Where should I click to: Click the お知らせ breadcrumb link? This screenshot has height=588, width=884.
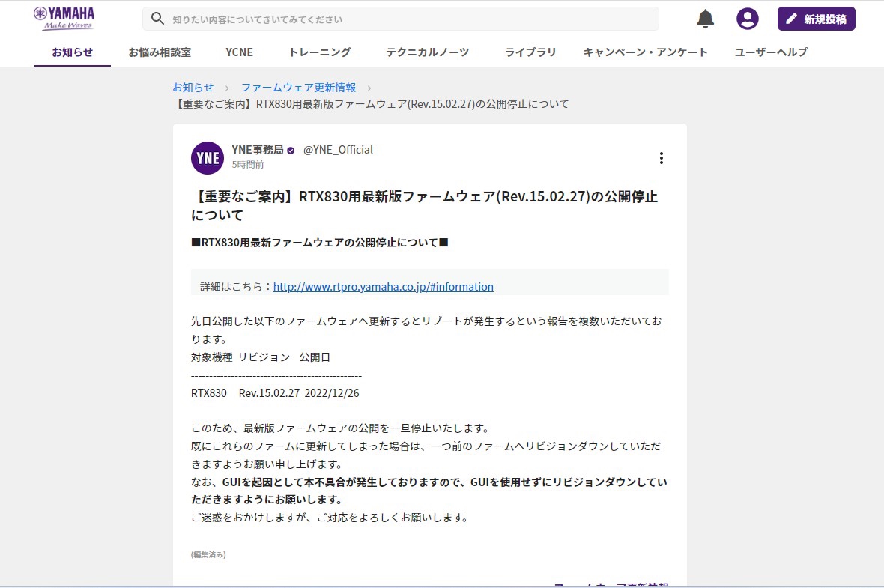click(x=193, y=88)
